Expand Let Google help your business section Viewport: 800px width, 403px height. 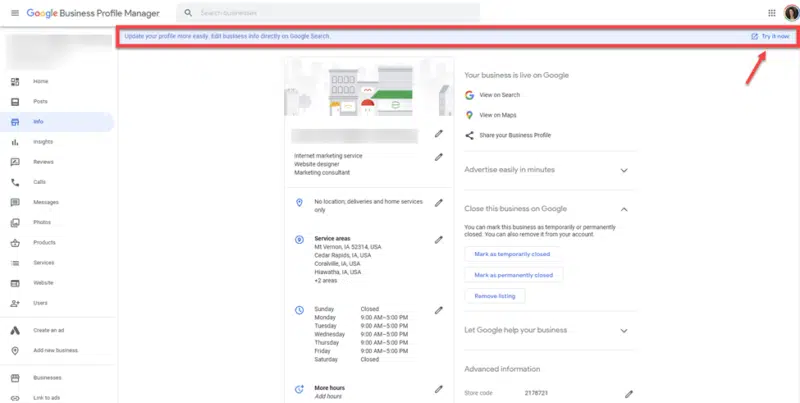pos(624,330)
